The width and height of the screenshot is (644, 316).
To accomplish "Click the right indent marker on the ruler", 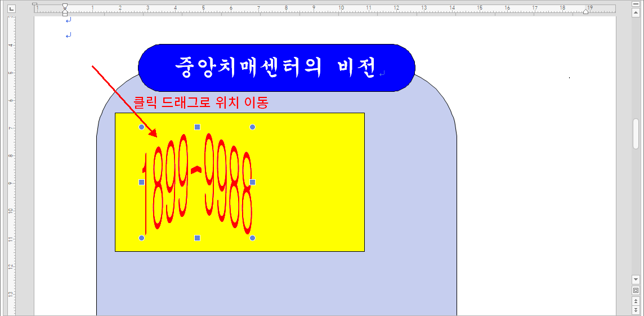I will (585, 11).
